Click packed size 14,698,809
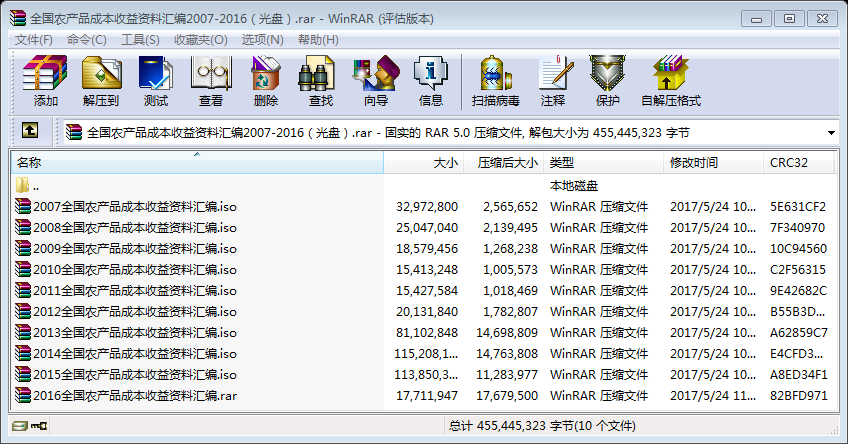 point(507,333)
